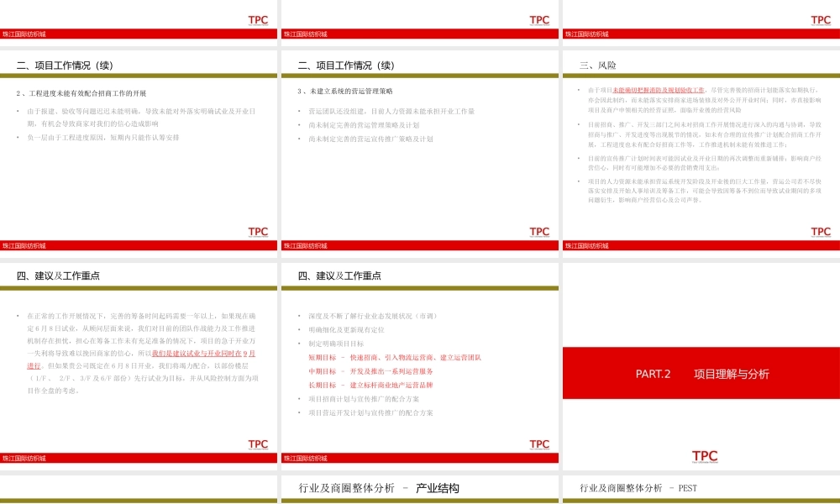The height and width of the screenshot is (504, 840).
Task: Click bold '产业结构' text in bottom slide title
Action: pyautogui.click(x=437, y=489)
